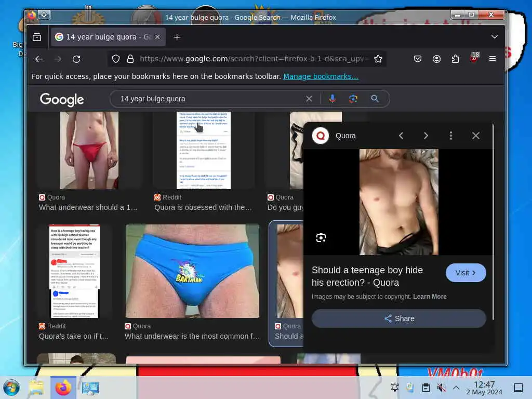Follow the Manage bookmarks link
This screenshot has width=532, height=399.
[321, 76]
